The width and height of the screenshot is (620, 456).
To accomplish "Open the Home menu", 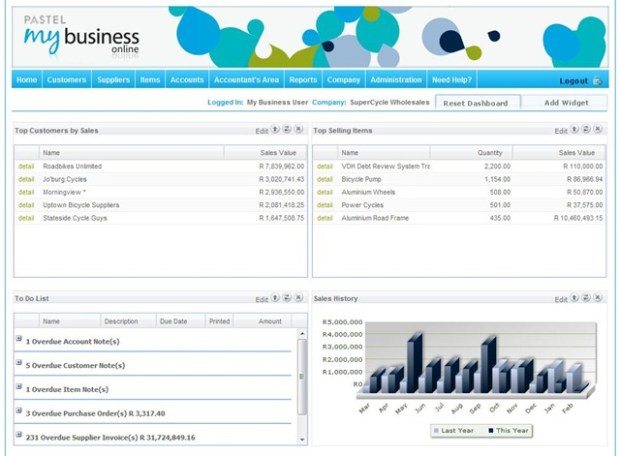I will point(26,79).
